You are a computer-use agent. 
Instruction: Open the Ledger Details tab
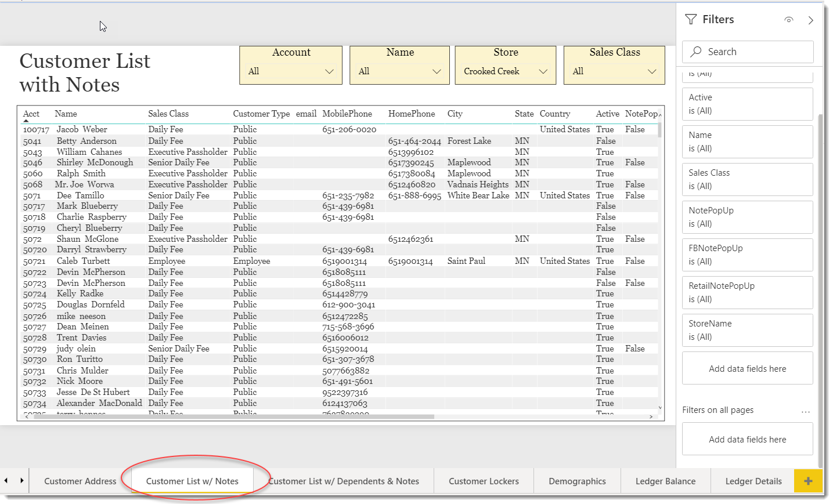click(x=753, y=481)
